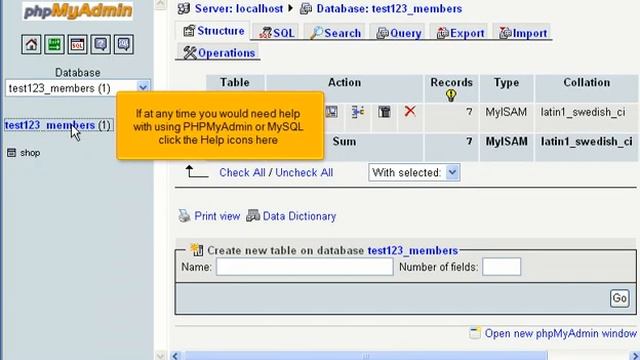Click the Table column header
Screen dimensions: 640x360
[235, 82]
